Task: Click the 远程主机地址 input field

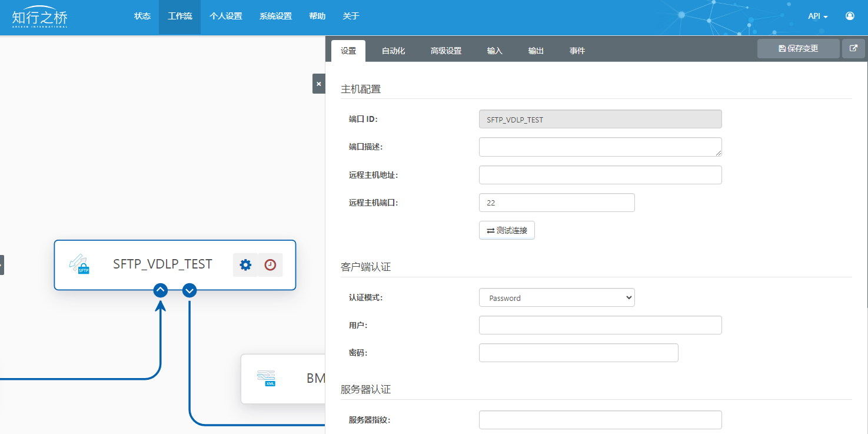Action: coord(600,175)
